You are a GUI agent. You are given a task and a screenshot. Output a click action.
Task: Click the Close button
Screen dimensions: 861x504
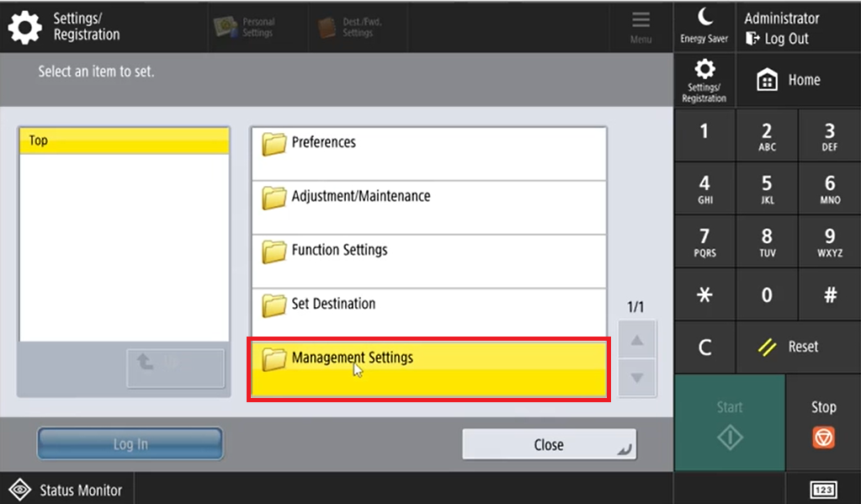coord(549,445)
